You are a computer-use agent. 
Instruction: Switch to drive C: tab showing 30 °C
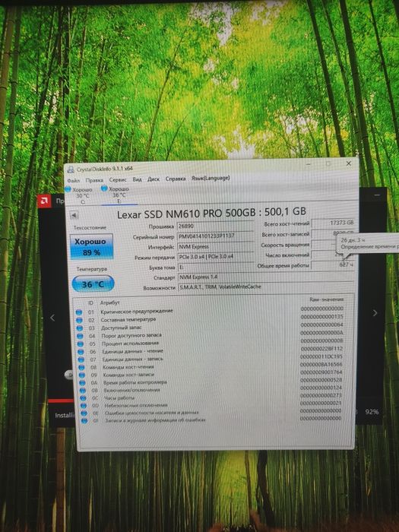[x=80, y=196]
